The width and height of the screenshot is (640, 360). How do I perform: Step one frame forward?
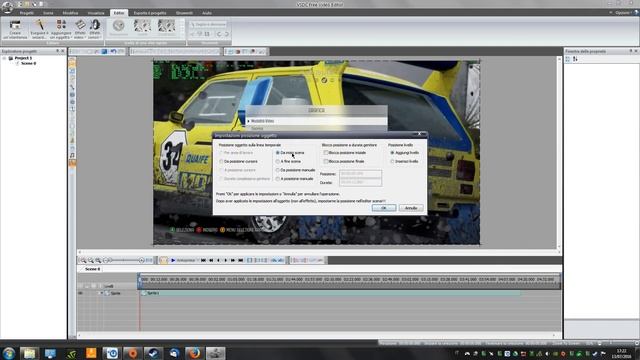(225, 260)
